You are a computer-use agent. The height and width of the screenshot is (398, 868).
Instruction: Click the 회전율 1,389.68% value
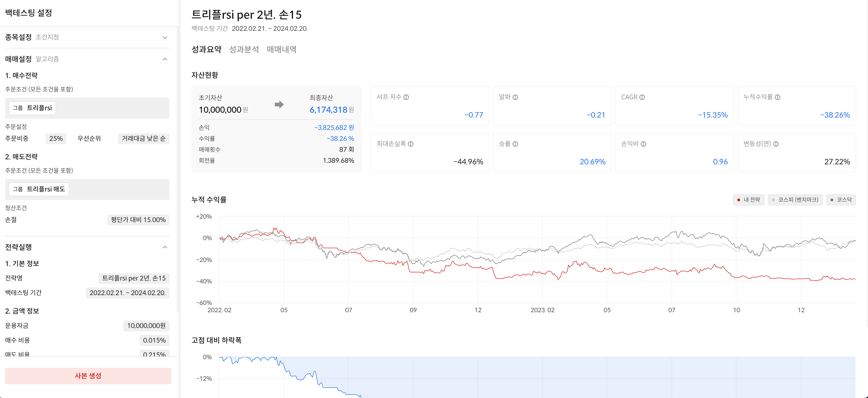click(338, 161)
